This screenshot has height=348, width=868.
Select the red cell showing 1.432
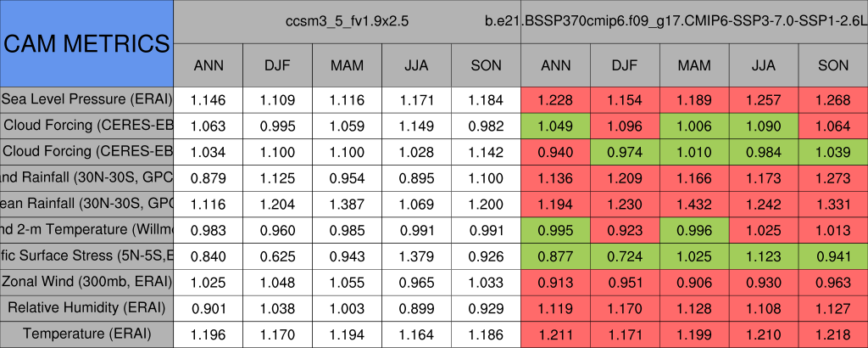(694, 204)
